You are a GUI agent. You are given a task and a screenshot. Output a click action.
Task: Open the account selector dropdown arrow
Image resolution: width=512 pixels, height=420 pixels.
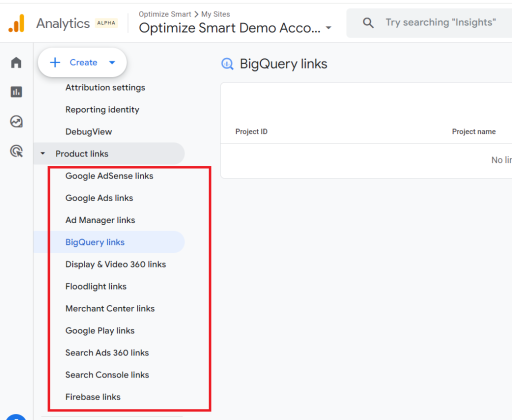[x=329, y=28]
